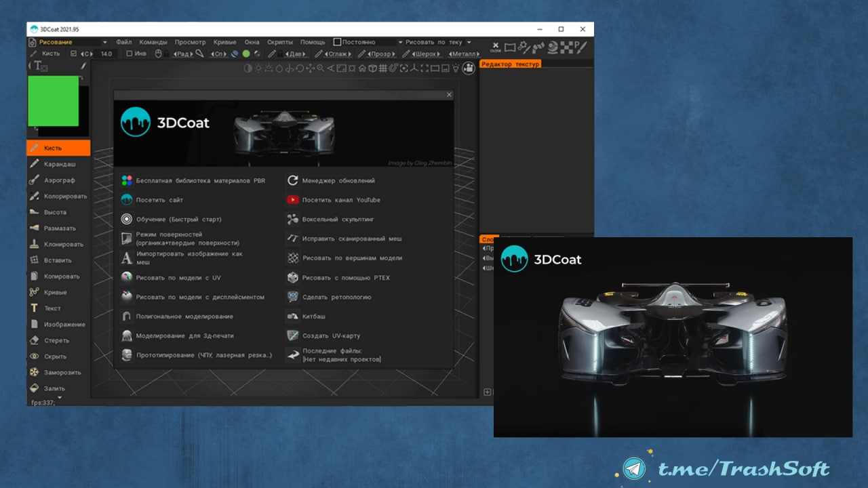Click the green circle icon in brush toolbar
Viewport: 868px width, 488px height.
tap(246, 54)
